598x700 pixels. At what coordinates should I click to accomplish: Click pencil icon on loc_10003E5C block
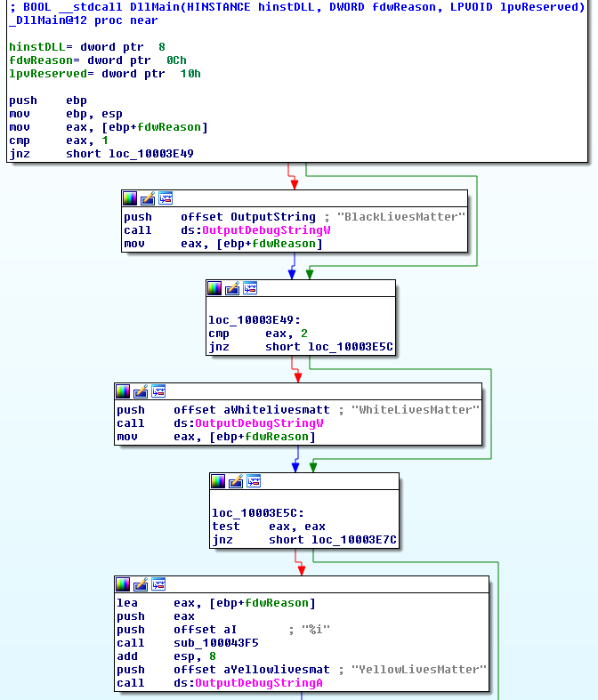(236, 481)
